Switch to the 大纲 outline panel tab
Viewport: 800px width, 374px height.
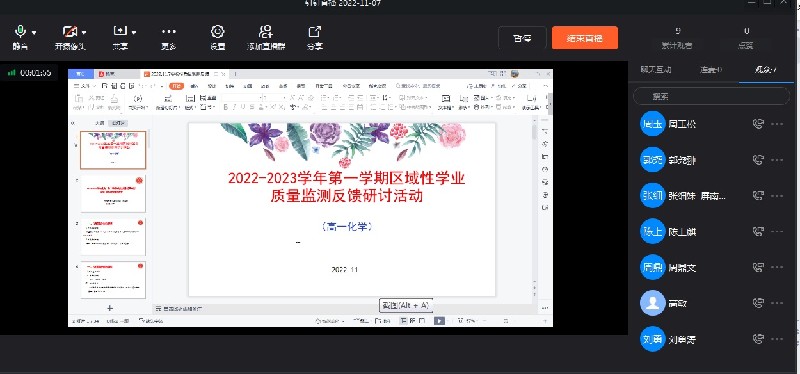(x=100, y=123)
